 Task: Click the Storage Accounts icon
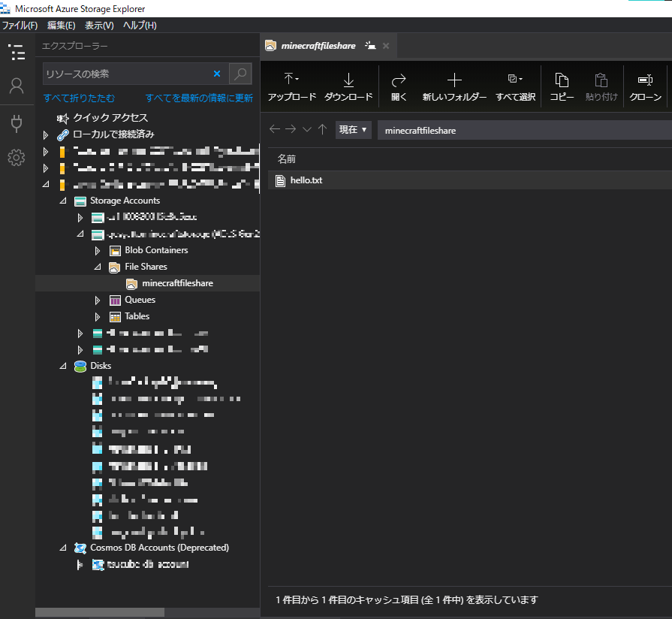(80, 201)
